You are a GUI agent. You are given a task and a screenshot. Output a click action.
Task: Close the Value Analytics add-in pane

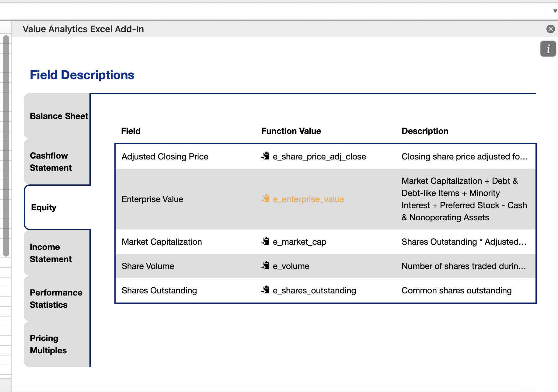[x=550, y=29]
